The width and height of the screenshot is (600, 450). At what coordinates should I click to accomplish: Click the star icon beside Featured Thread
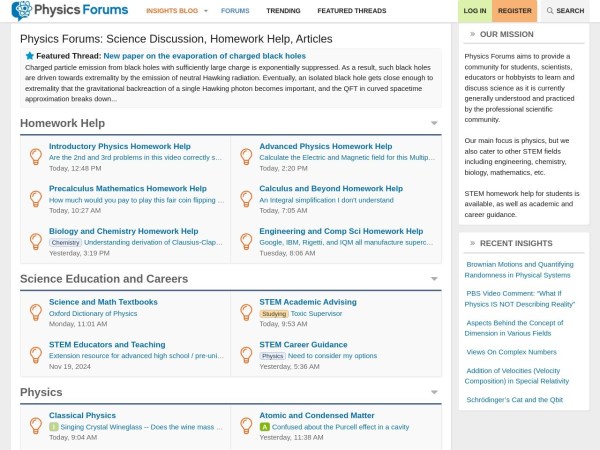click(29, 56)
